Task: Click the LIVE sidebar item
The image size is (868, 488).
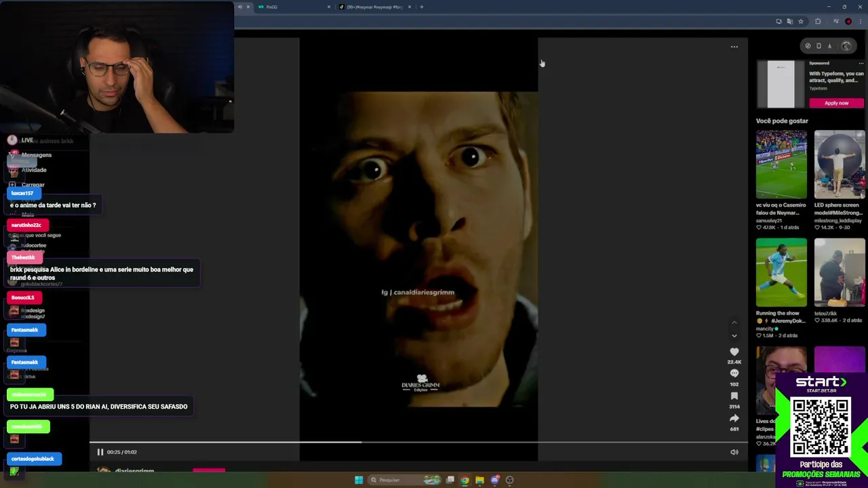Action: click(x=27, y=140)
